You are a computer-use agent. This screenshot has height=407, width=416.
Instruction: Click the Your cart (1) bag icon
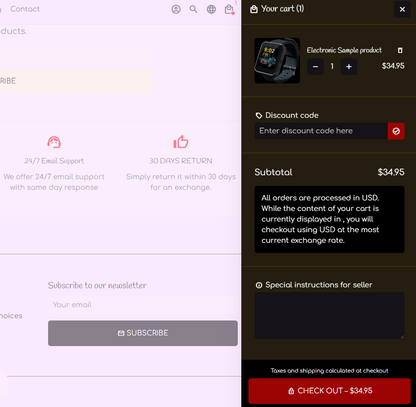point(254,9)
